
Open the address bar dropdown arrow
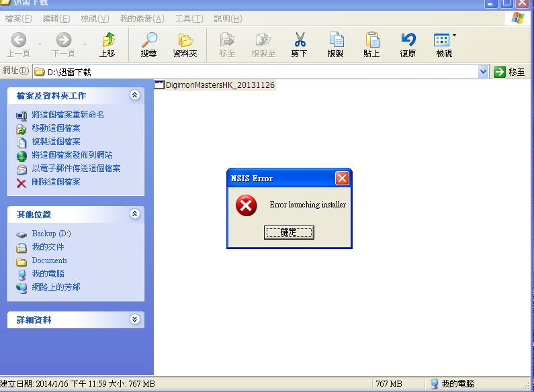(x=483, y=71)
